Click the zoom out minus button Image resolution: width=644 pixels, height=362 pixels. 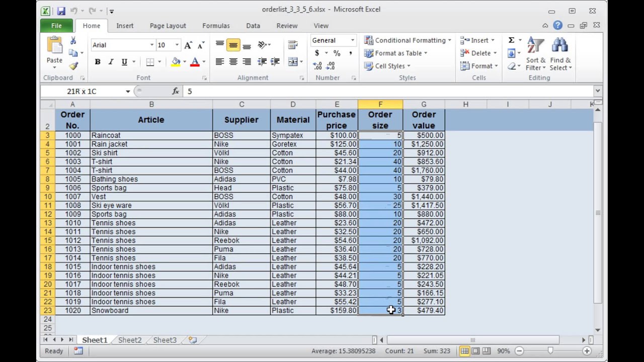(x=519, y=351)
